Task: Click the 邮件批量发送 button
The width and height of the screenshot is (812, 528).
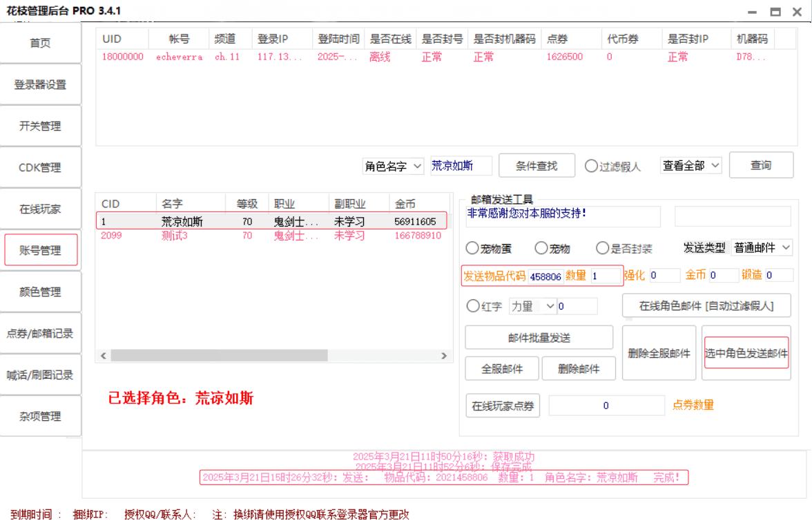Action: coord(539,337)
